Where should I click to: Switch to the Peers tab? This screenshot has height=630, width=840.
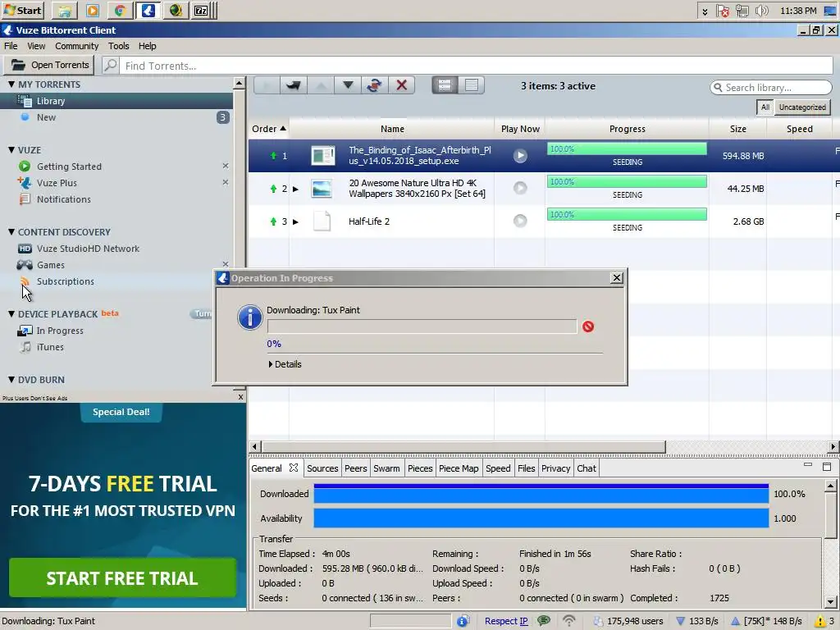coord(356,468)
